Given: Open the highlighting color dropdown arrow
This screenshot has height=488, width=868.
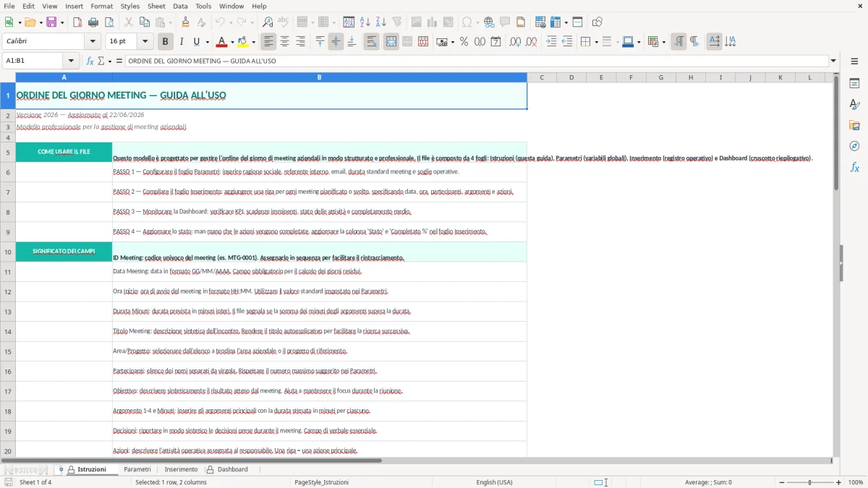Looking at the screenshot, I should 253,42.
